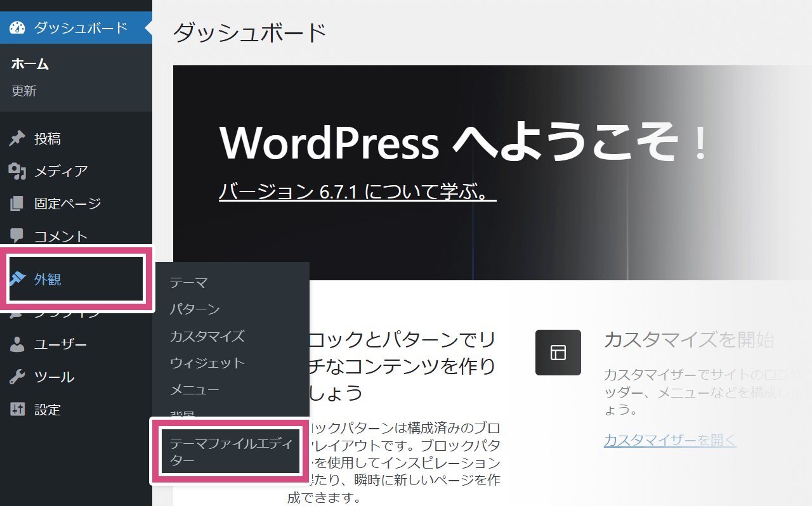The height and width of the screenshot is (506, 812).
Task: Open テーマファイルエディター from the flyout
Action: point(230,451)
